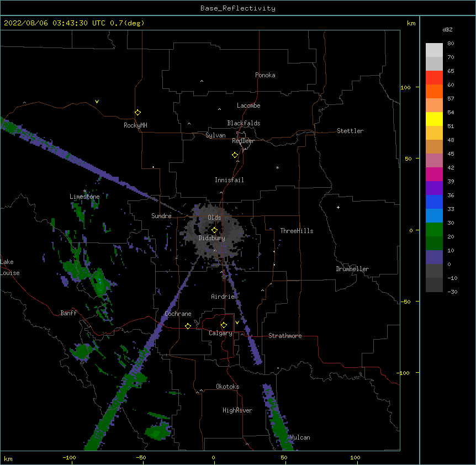This screenshot has height=465, width=476.
Task: Click the yellow diamond marker above RockyMH
Action: coord(137,113)
